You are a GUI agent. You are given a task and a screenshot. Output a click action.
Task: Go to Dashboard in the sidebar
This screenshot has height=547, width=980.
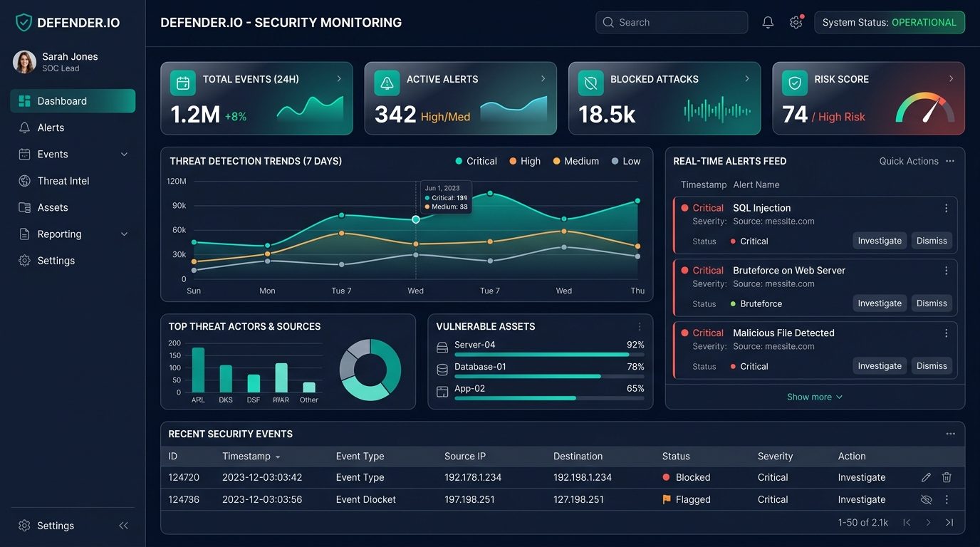73,101
